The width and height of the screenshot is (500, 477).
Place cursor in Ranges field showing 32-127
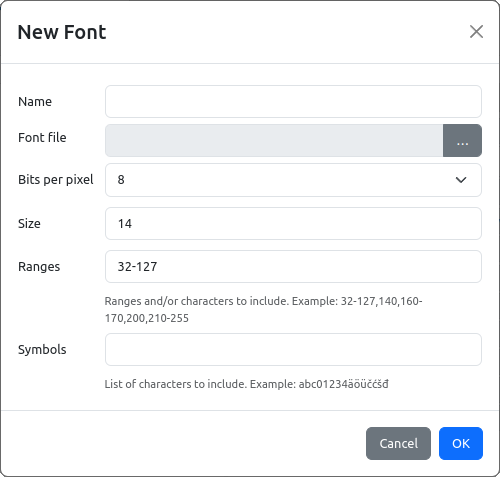293,267
